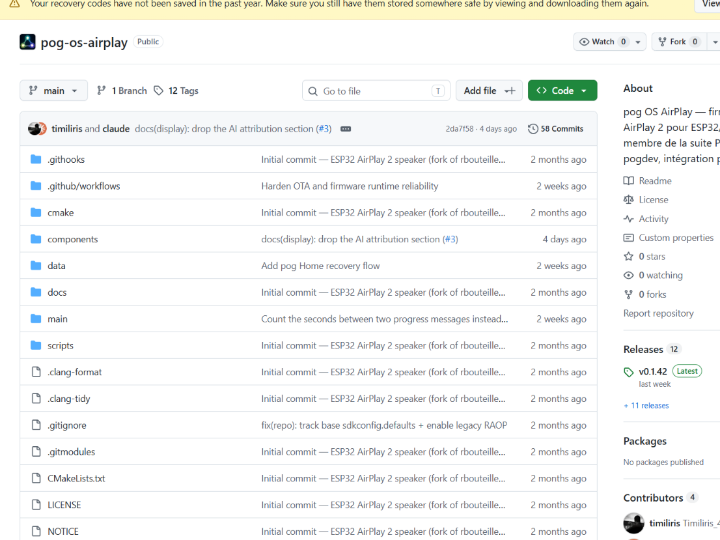Click the Activity pulse icon
Image resolution: width=720 pixels, height=540 pixels.
tap(628, 219)
